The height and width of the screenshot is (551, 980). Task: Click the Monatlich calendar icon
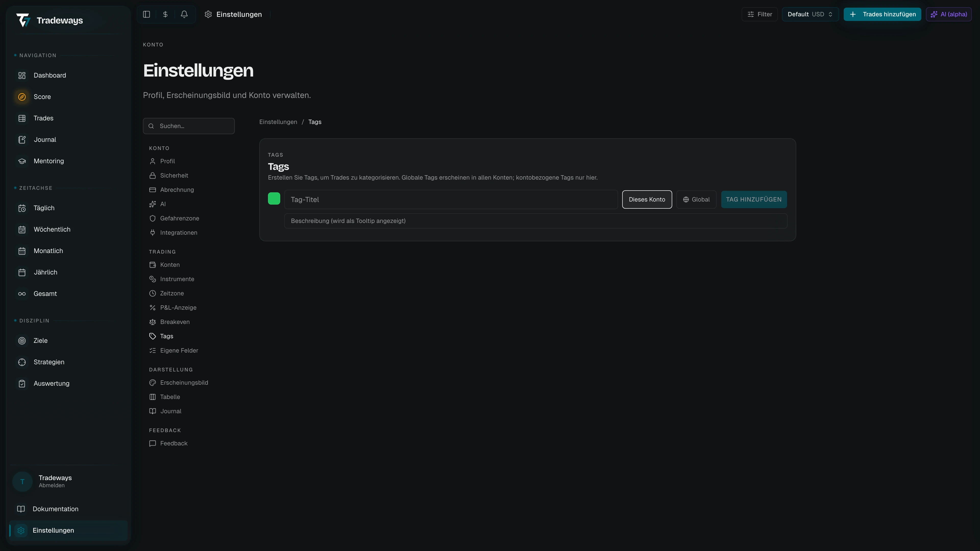(x=22, y=251)
